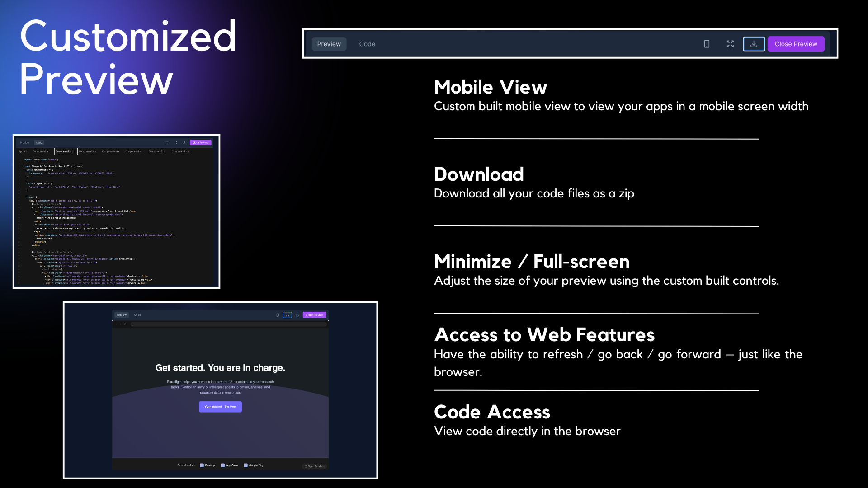Click the Google Play download option
868x488 pixels.
point(254,465)
